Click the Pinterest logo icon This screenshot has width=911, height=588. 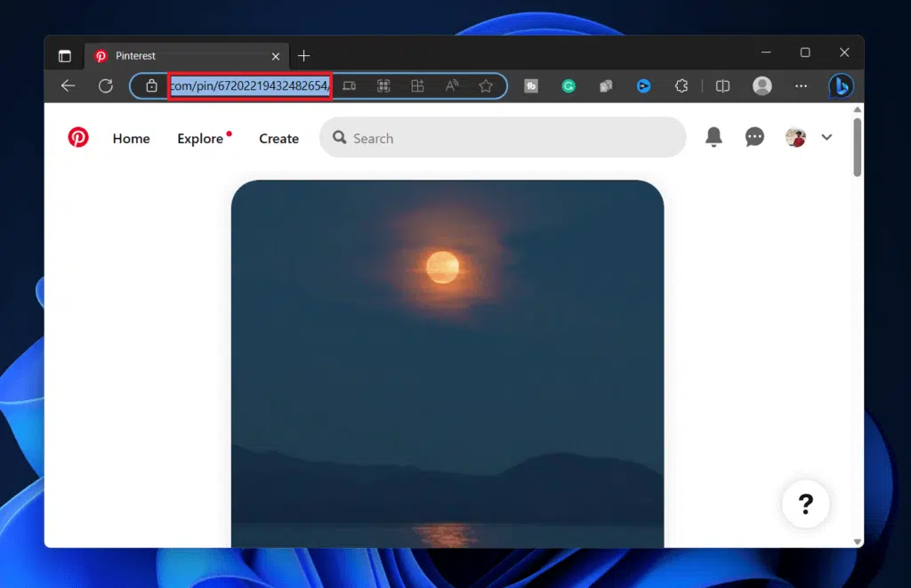(78, 138)
